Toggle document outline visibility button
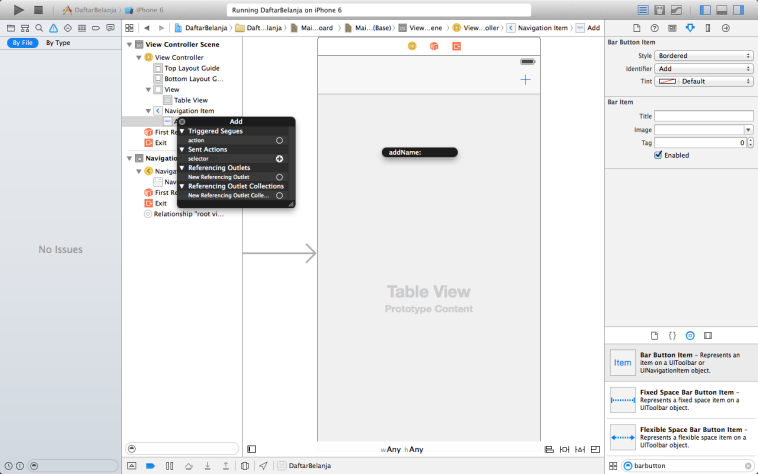The height and width of the screenshot is (474, 758). 252,449
